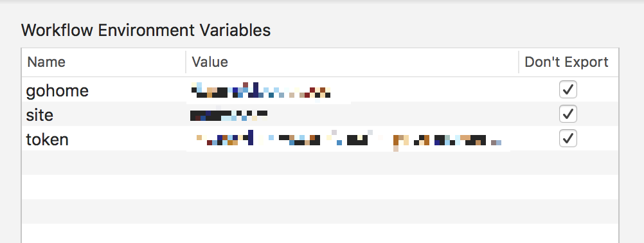Click divider between Name and Value headers

pyautogui.click(x=186, y=62)
